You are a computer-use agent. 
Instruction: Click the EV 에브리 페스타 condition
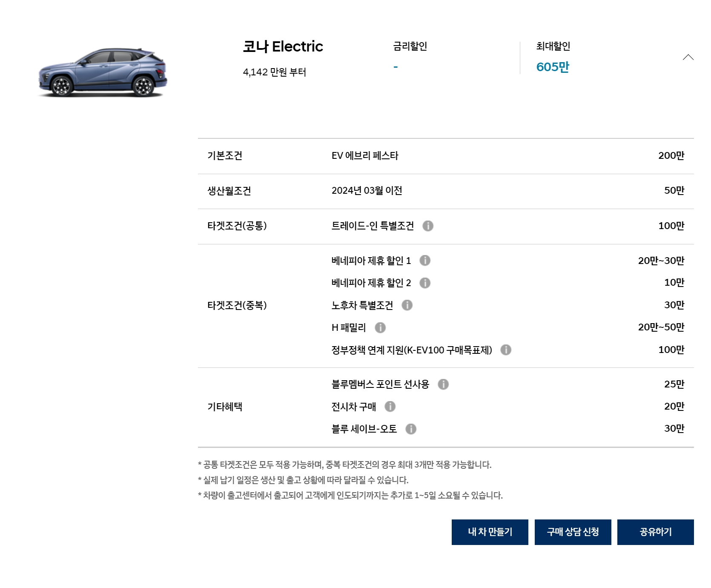pos(365,156)
